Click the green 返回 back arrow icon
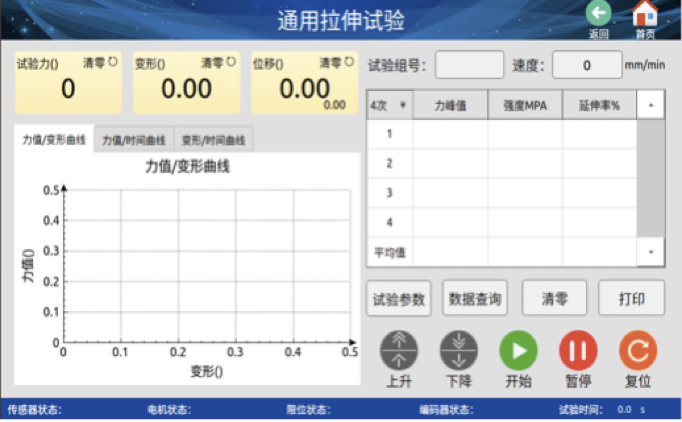This screenshot has height=422, width=682. click(598, 14)
